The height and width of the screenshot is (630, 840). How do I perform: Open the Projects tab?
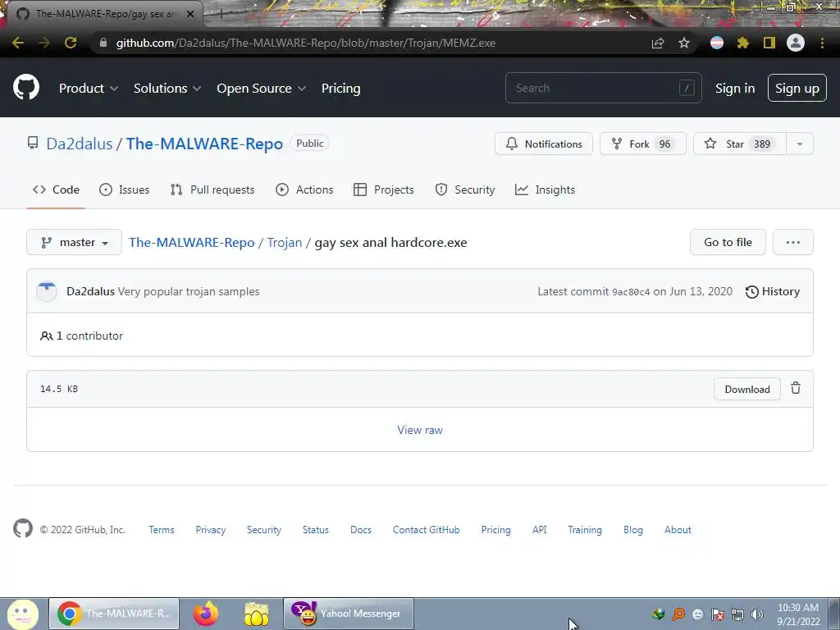[384, 189]
